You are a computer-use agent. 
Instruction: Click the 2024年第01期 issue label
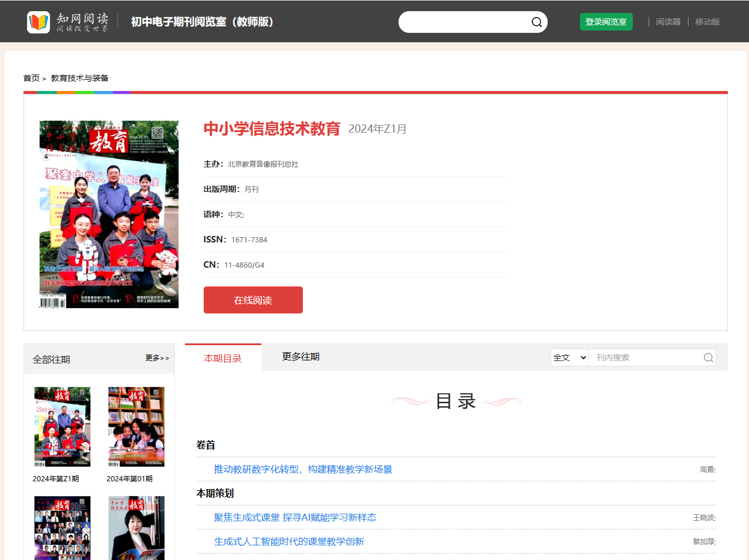130,479
